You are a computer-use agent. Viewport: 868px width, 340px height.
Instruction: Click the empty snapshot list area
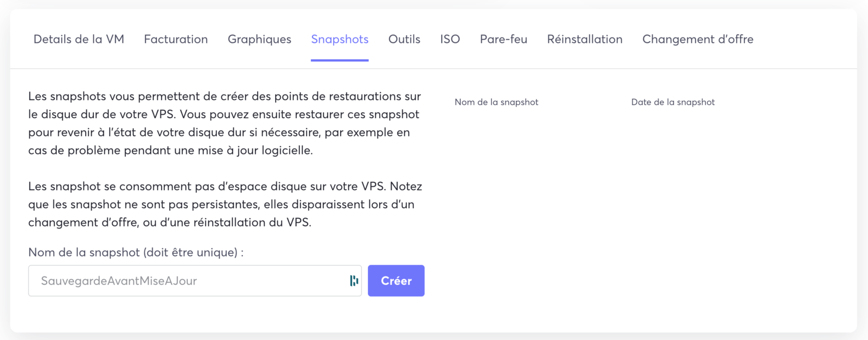coord(646,217)
